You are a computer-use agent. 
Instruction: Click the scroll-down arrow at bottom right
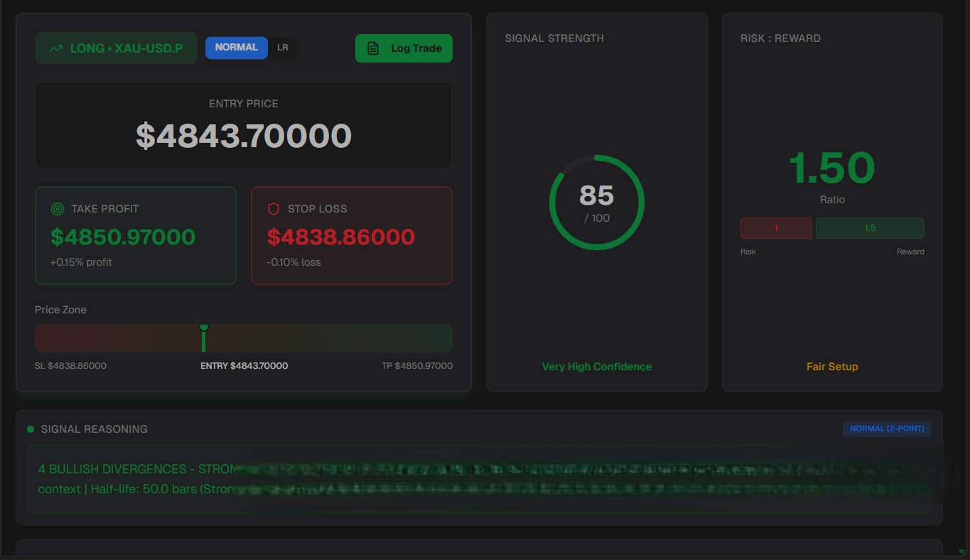pos(962,551)
